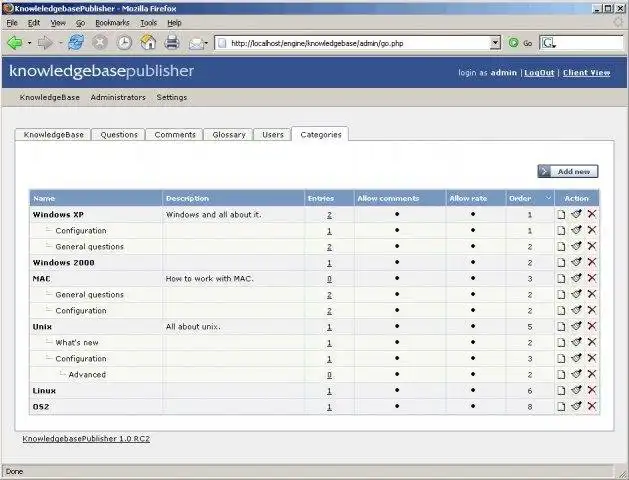Edit the Linux category
Viewport: 629px width, 480px height.
(x=576, y=390)
